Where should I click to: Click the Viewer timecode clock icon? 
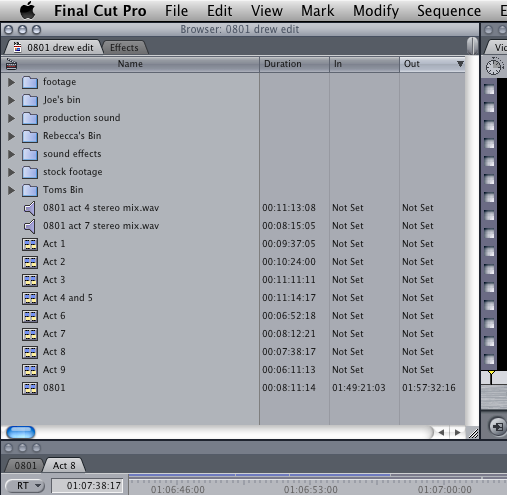coord(494,66)
